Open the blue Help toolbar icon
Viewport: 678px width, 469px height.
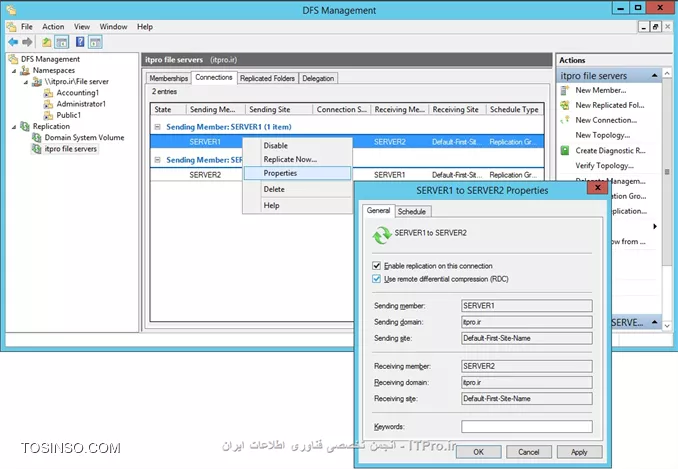pyautogui.click(x=80, y=42)
